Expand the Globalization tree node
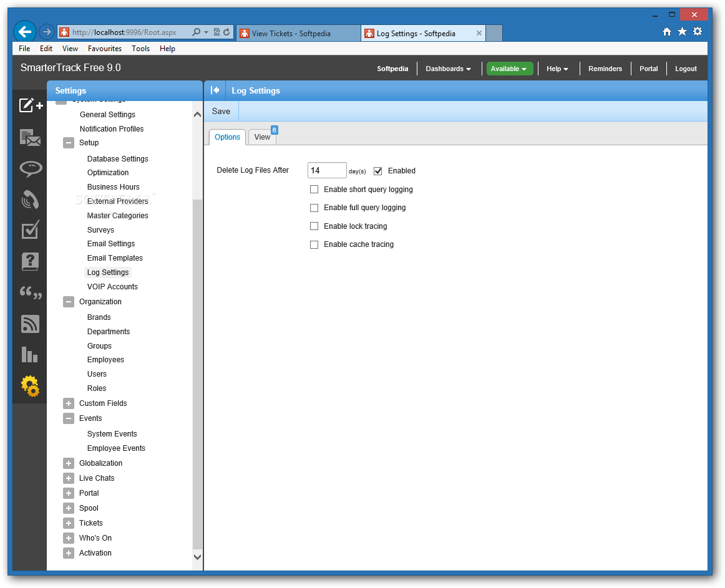725x588 pixels. pos(69,463)
